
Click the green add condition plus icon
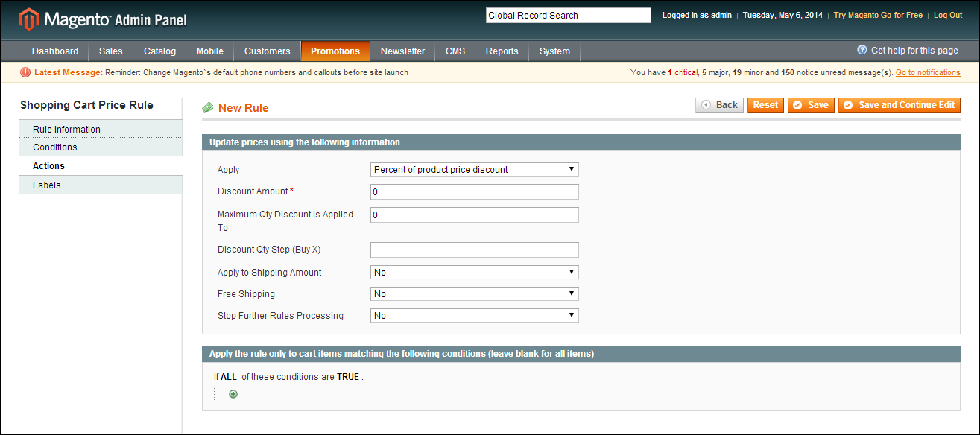click(233, 394)
